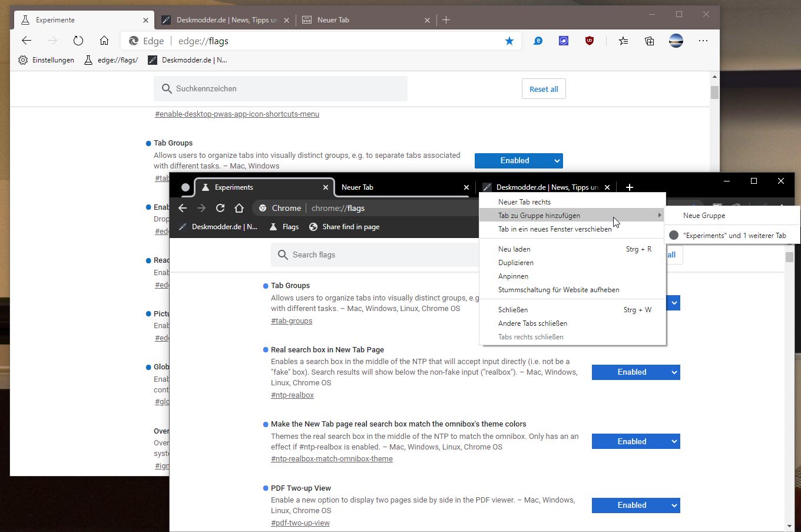Focus the 'Search flags' field in Chrome
801x532 pixels.
point(375,255)
